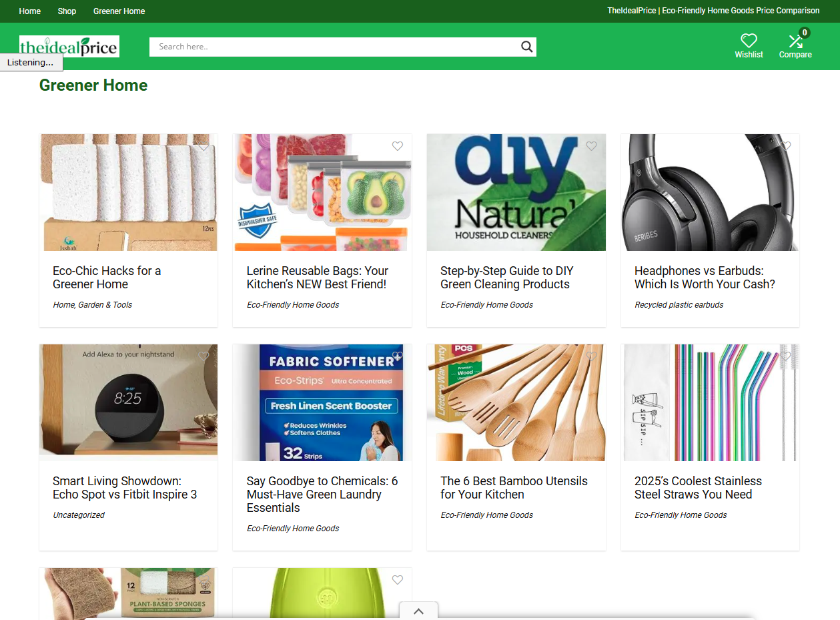The height and width of the screenshot is (620, 840).
Task: Click the white sponges thumbnail image
Action: pos(128,192)
